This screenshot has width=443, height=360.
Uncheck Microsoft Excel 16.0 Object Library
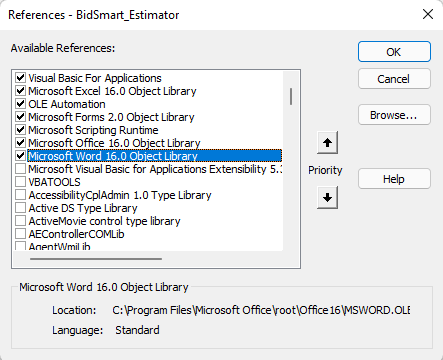coord(21,91)
